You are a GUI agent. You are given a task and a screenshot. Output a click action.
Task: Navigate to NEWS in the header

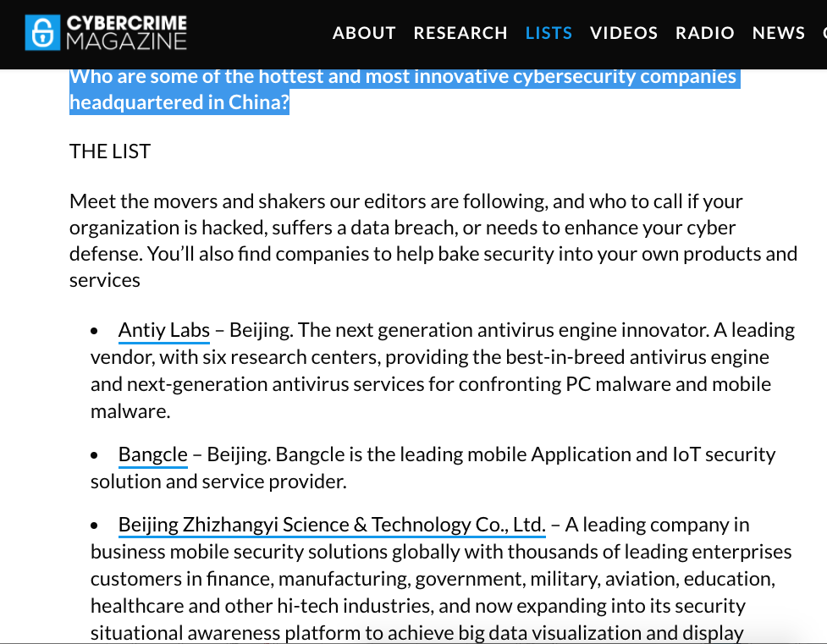(x=779, y=33)
